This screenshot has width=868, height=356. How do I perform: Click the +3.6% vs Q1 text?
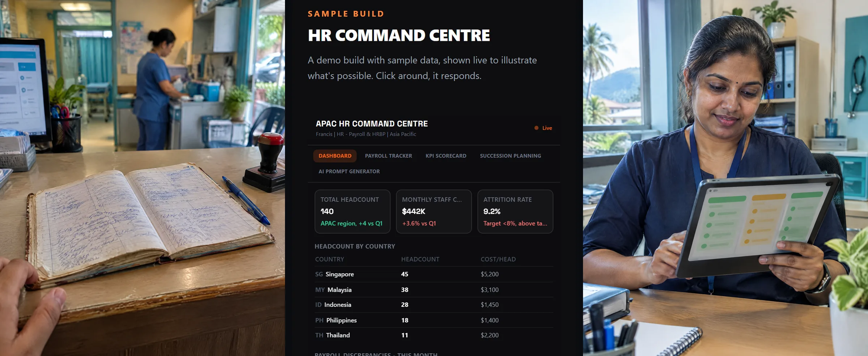(419, 223)
